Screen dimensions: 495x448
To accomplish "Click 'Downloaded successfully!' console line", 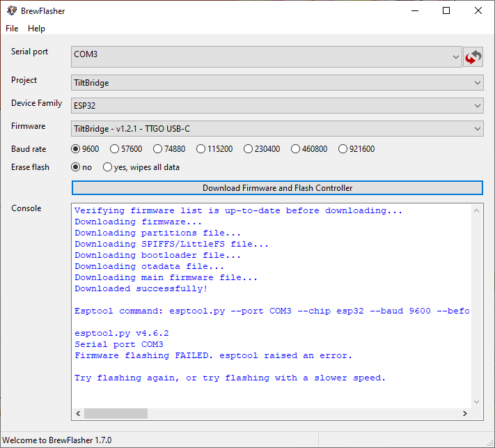I will pyautogui.click(x=141, y=288).
